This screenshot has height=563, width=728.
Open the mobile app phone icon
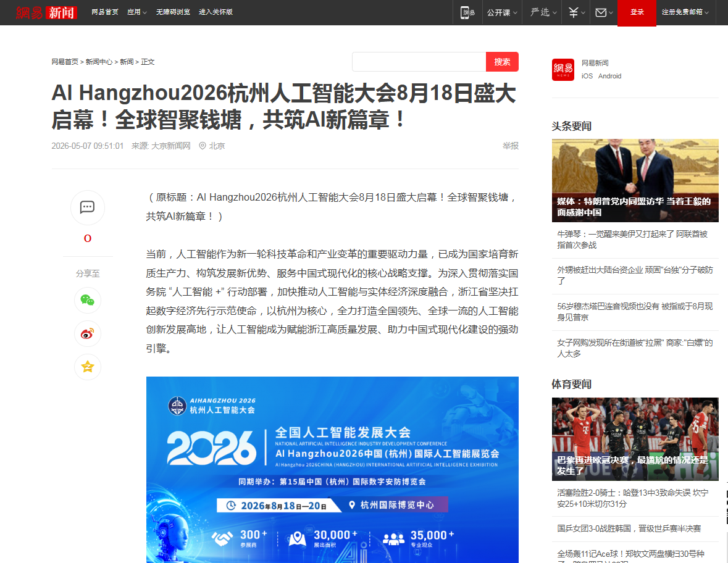coord(467,12)
